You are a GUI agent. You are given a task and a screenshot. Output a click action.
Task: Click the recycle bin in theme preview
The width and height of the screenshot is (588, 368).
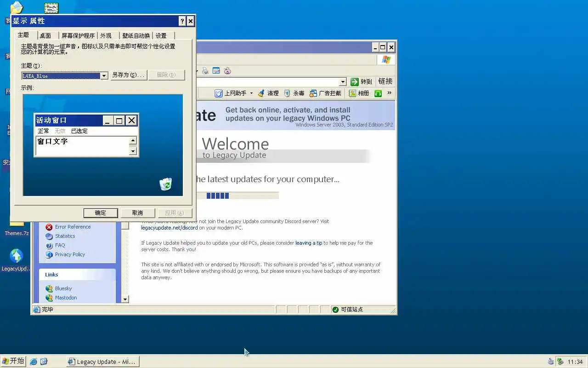click(x=165, y=184)
